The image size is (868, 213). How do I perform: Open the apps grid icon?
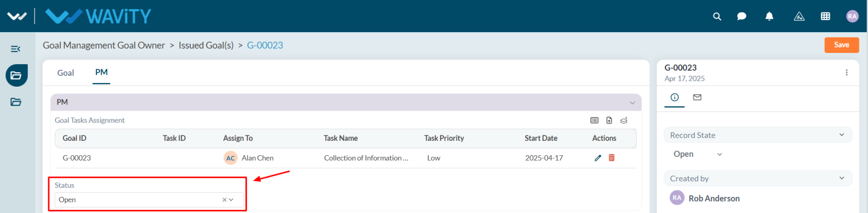coord(826,16)
